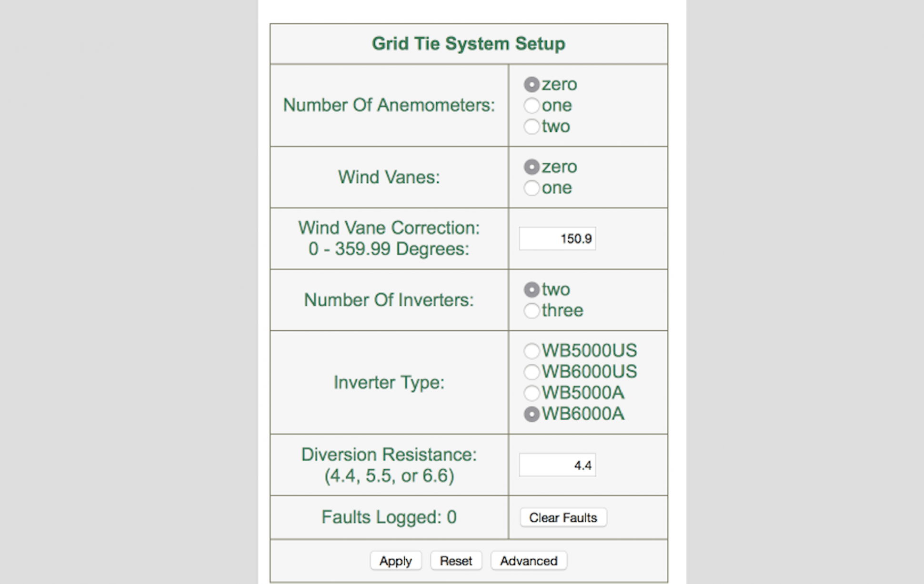This screenshot has height=584, width=924.
Task: Click the Faults Logged: 0 label
Action: 389,517
